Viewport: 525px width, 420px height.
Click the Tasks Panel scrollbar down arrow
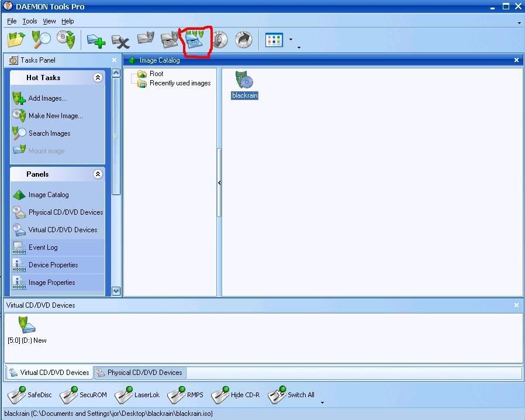(116, 291)
